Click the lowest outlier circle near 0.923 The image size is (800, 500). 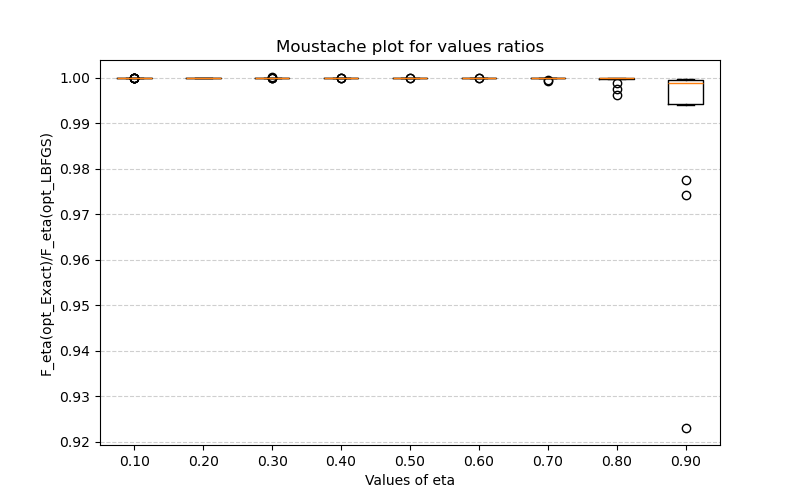coord(686,428)
